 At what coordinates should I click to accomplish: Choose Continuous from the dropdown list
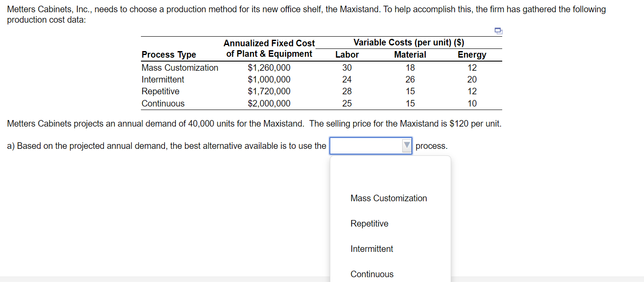point(372,274)
